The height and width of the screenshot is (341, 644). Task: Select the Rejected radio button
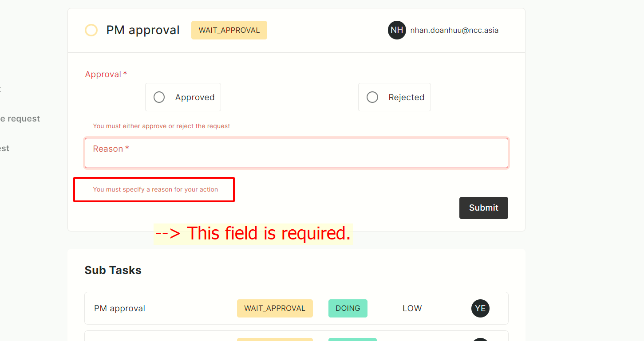[x=372, y=97]
